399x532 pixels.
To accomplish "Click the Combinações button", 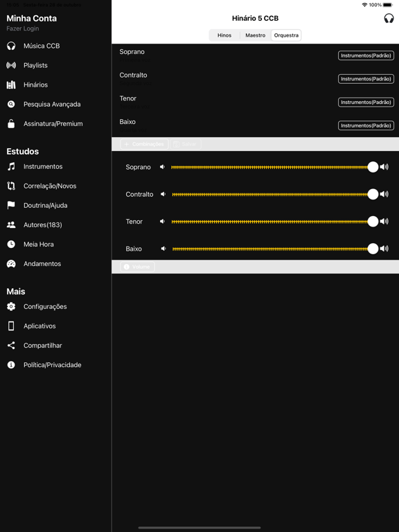I will 144,144.
